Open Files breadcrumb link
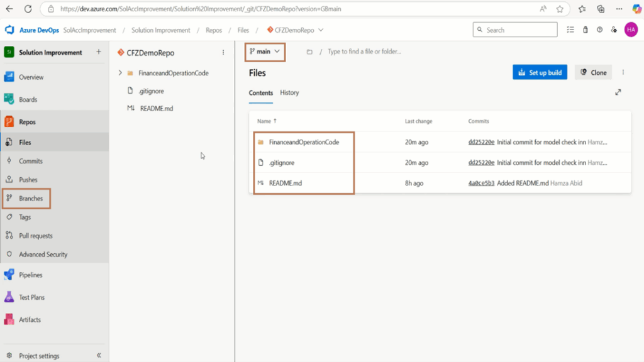The width and height of the screenshot is (644, 362). 243,30
